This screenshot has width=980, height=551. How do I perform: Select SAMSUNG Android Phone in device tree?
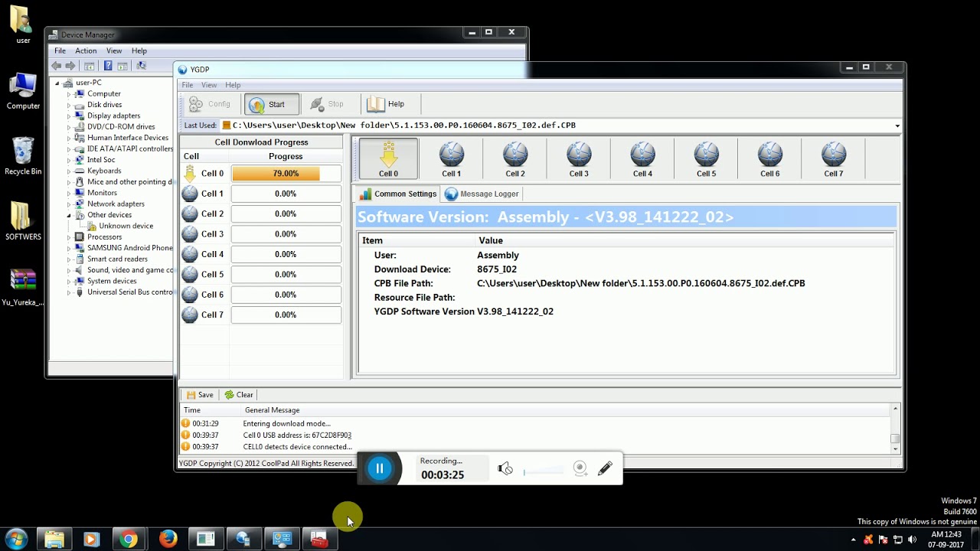tap(129, 248)
